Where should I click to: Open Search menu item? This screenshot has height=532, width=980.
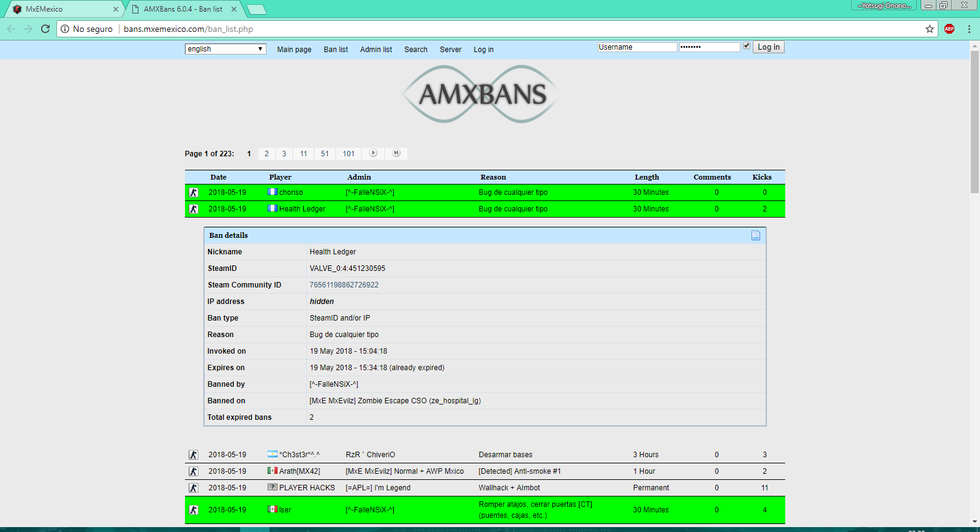[x=416, y=50]
